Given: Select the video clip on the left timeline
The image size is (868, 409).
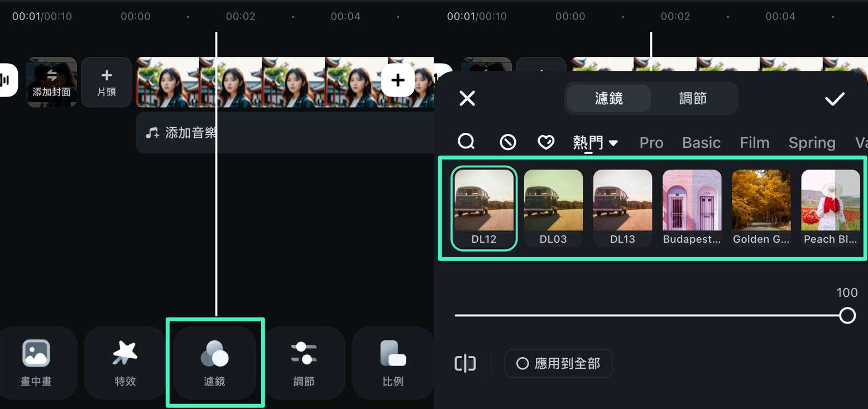Looking at the screenshot, I should pyautogui.click(x=285, y=82).
